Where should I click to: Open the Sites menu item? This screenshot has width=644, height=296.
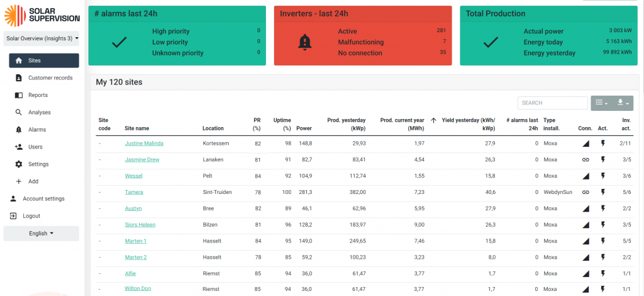(44, 60)
